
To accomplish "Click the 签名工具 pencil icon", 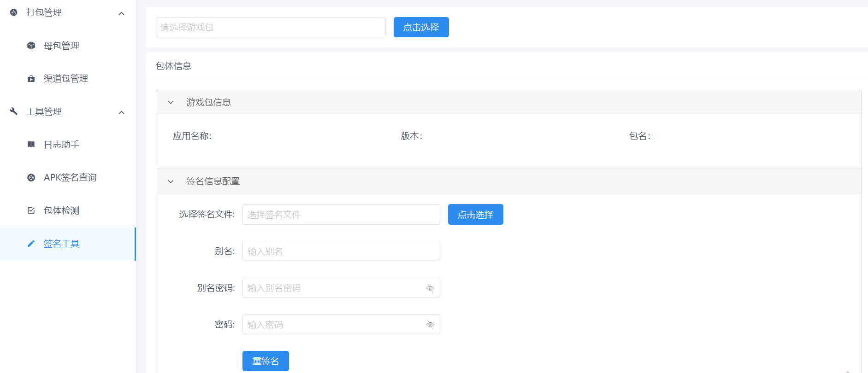I will tap(31, 244).
